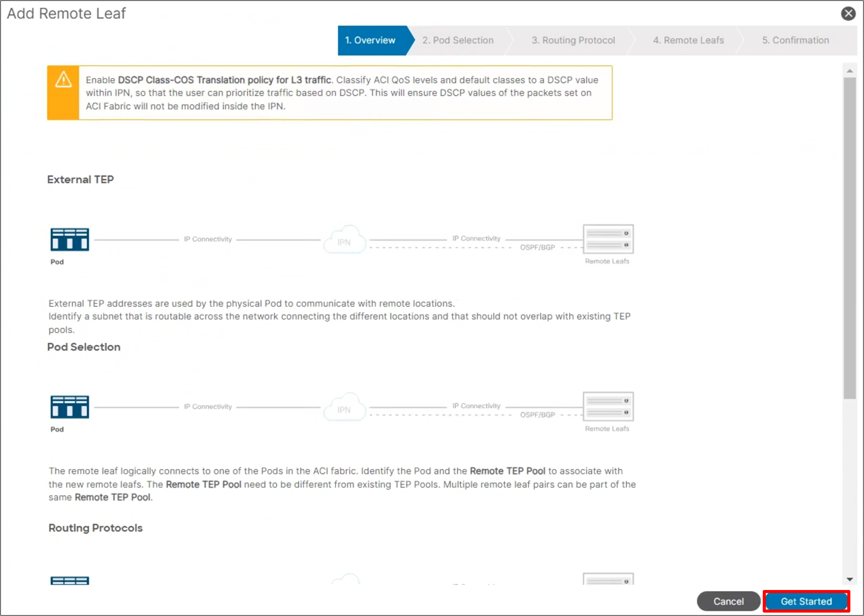Click the small badge on the top remote leaf switch

pyautogui.click(x=626, y=233)
